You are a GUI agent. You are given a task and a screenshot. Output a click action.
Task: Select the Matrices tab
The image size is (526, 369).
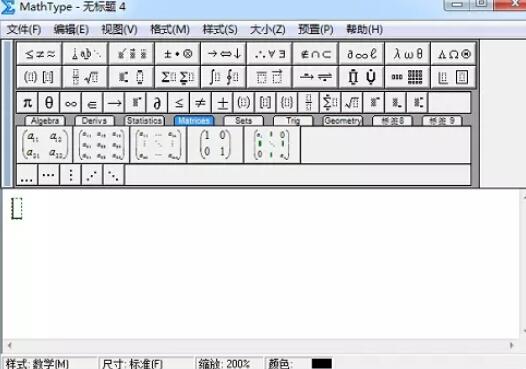click(194, 121)
